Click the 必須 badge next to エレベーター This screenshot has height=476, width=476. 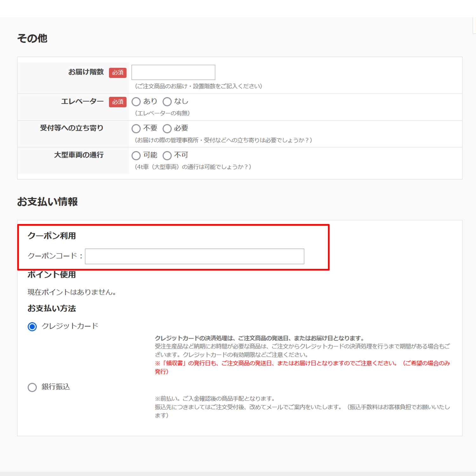pos(118,102)
